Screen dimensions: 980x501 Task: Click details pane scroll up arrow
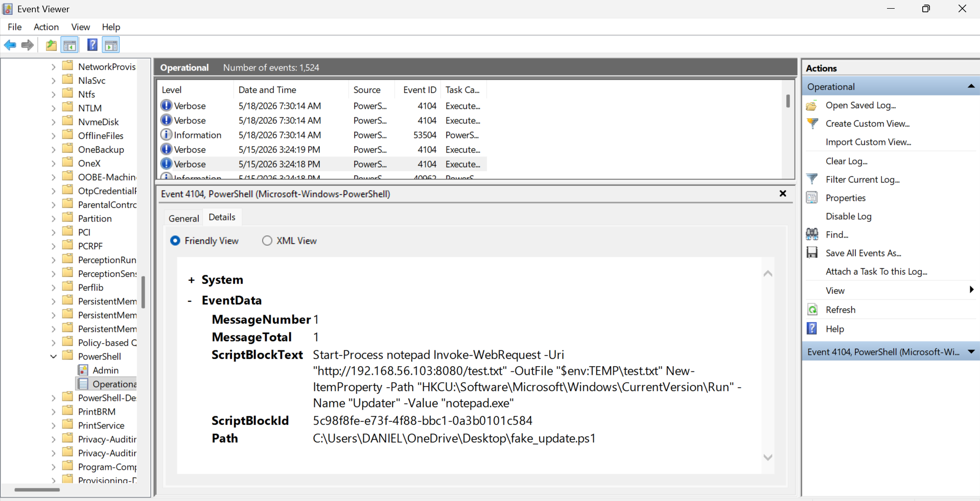767,274
